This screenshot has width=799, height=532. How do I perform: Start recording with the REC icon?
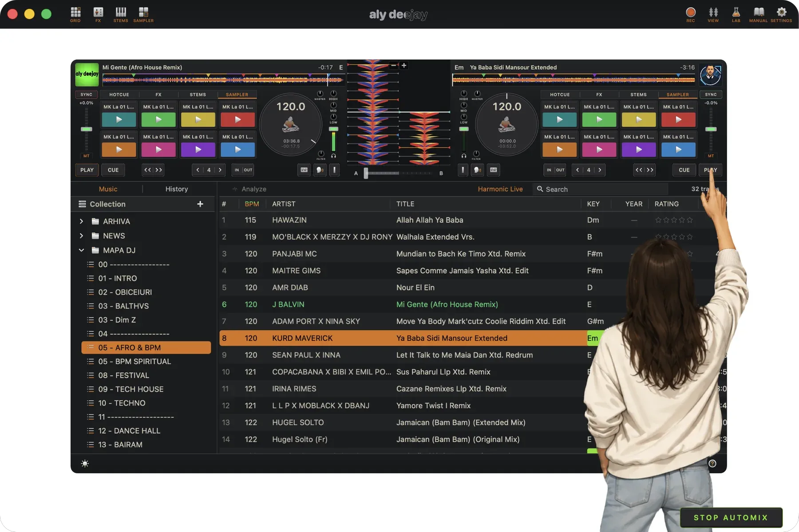coord(691,14)
